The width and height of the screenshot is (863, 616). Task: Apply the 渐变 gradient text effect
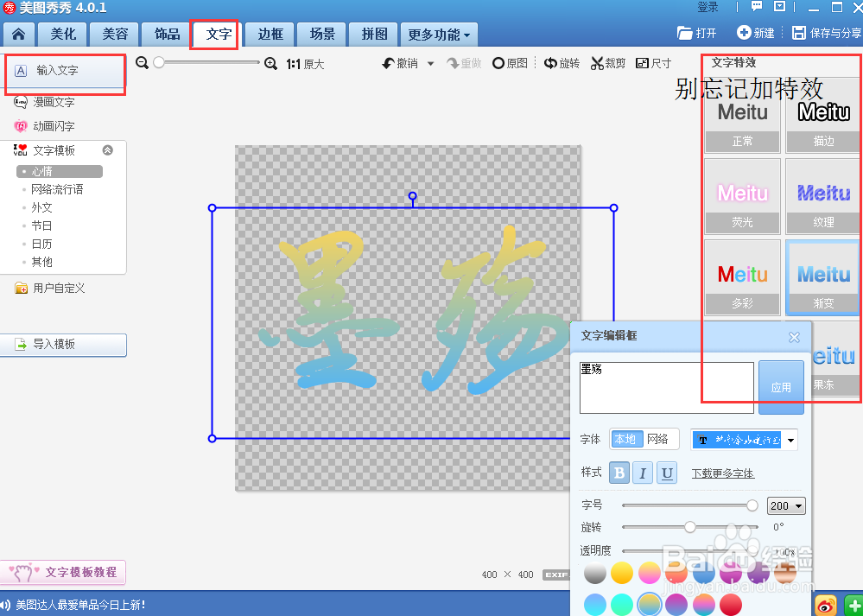823,277
